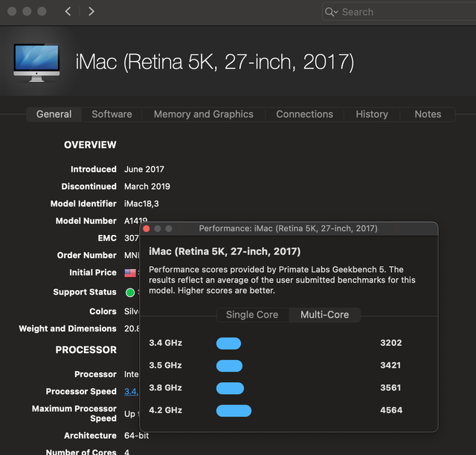Go back with the left chevron

[x=68, y=12]
